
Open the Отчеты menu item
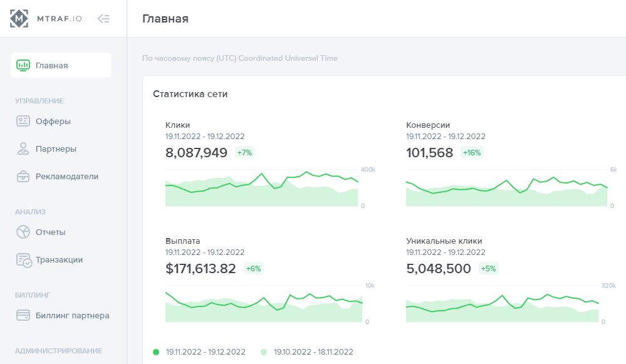coord(51,232)
